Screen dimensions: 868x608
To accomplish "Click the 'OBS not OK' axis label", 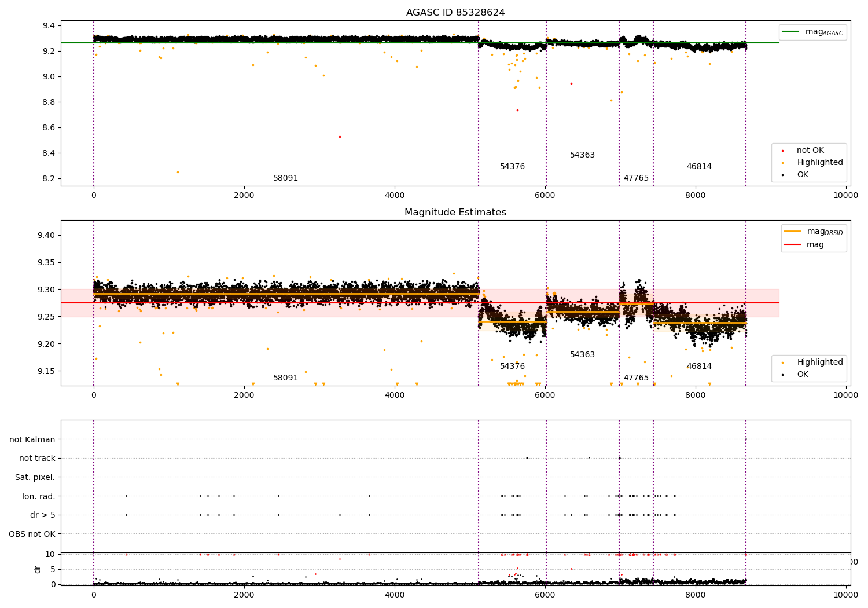I will coord(32,534).
